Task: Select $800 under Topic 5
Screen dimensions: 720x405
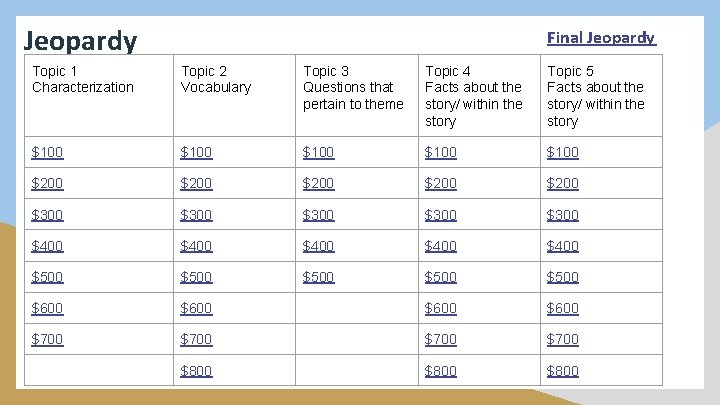Action: pos(562,371)
